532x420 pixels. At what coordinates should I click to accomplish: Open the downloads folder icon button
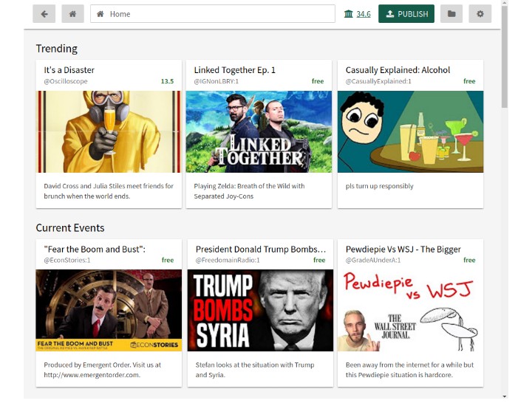[x=451, y=14]
